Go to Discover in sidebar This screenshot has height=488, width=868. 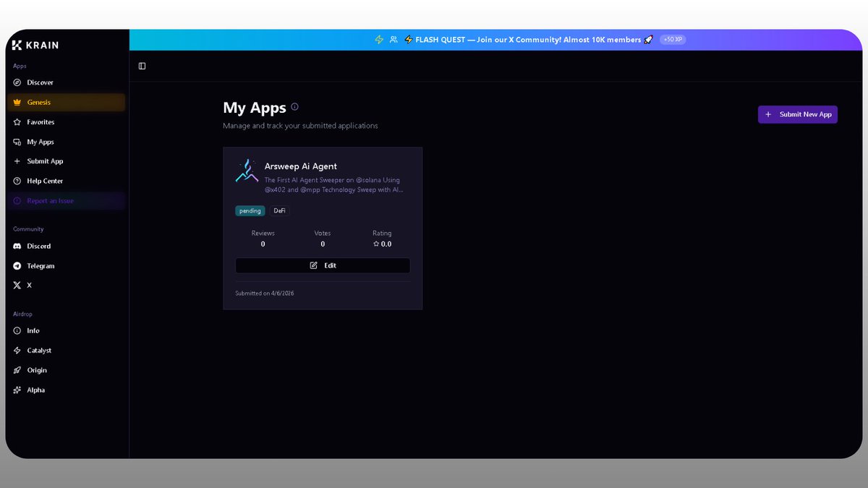pos(67,82)
